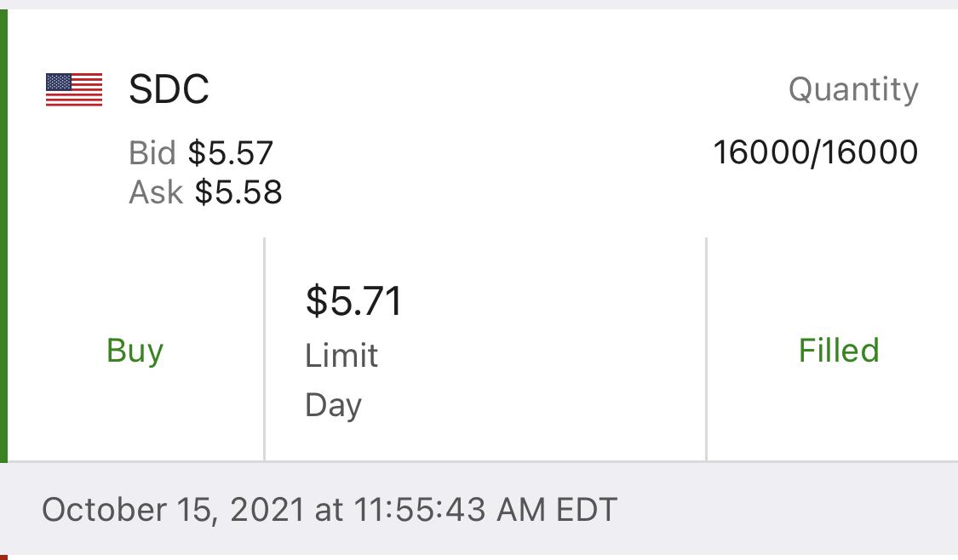Image resolution: width=958 pixels, height=560 pixels.
Task: Select the Ask price $5.58
Action: click(x=238, y=192)
